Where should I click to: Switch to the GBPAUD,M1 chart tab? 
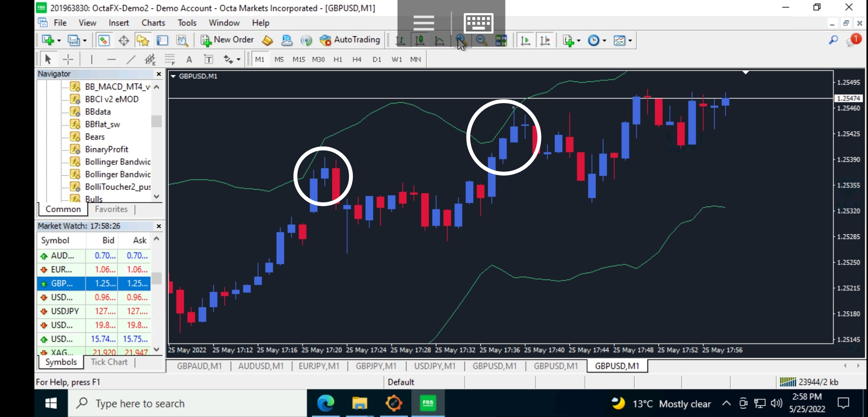pyautogui.click(x=199, y=366)
